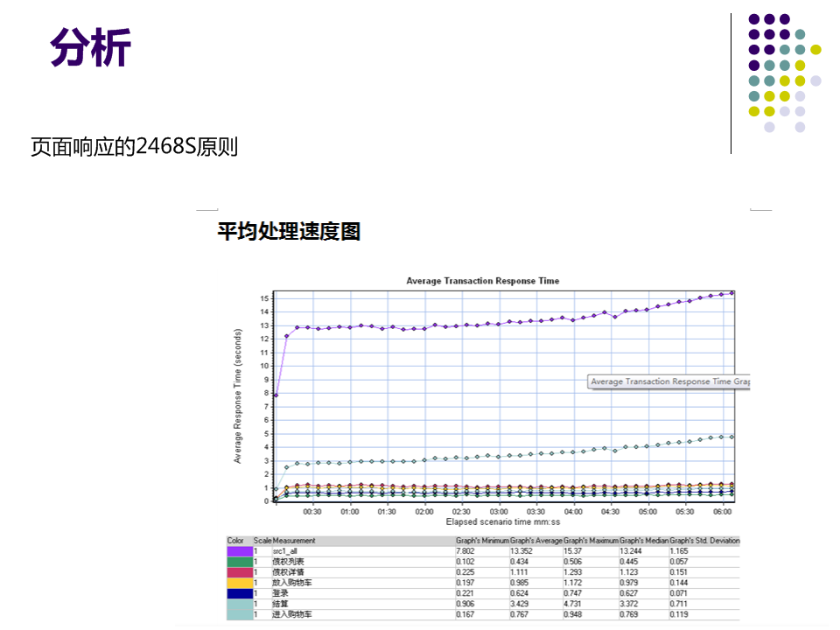The height and width of the screenshot is (630, 840).
Task: Select the src1_all measurement row
Action: coord(483,551)
